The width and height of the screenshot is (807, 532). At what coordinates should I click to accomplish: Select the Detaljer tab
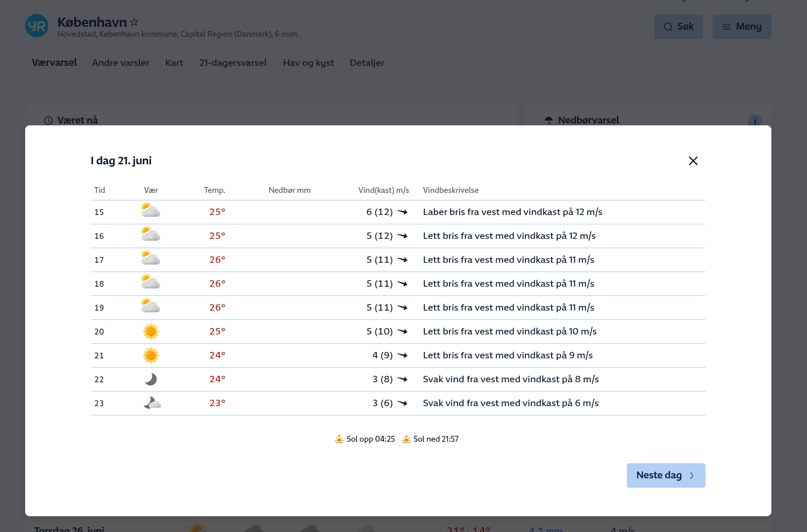coord(367,62)
